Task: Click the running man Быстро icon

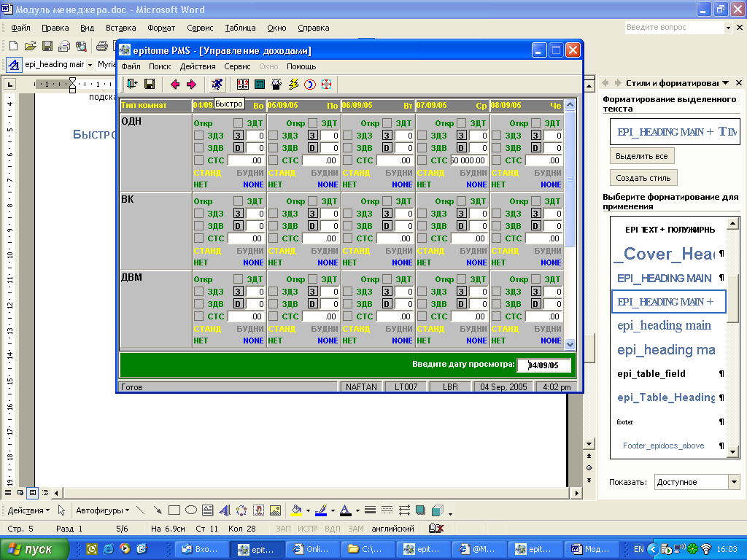Action: coord(217,85)
